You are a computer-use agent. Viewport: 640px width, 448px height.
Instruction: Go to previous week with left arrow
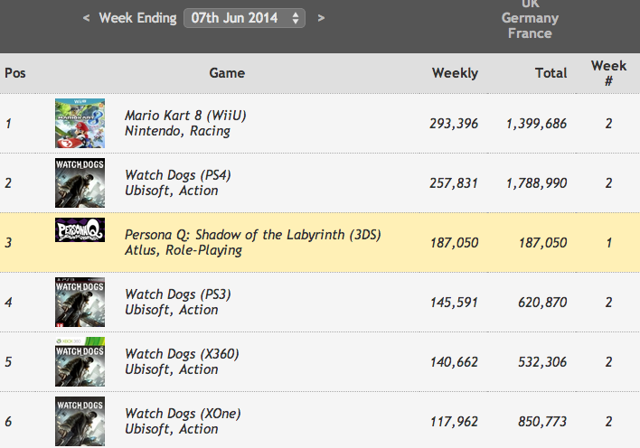[86, 18]
